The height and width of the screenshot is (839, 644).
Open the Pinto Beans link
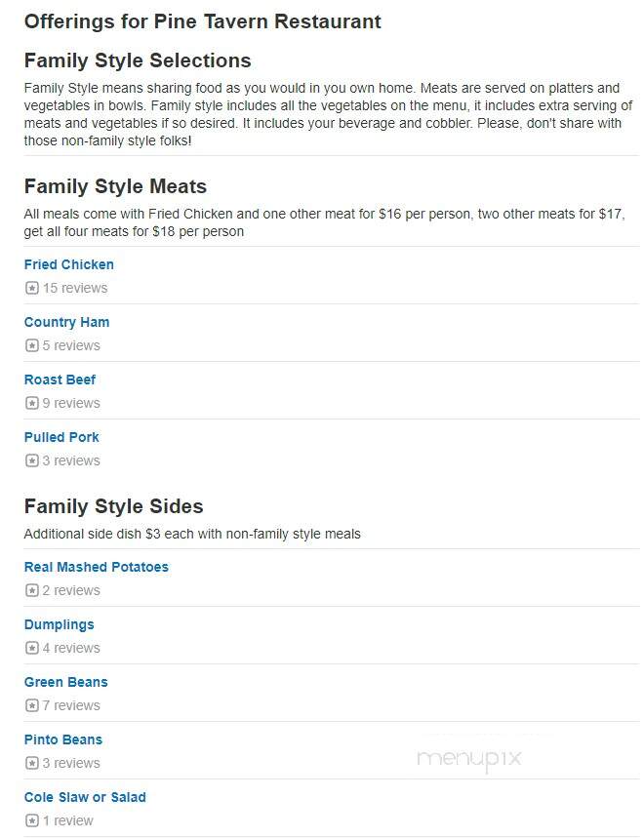[63, 739]
